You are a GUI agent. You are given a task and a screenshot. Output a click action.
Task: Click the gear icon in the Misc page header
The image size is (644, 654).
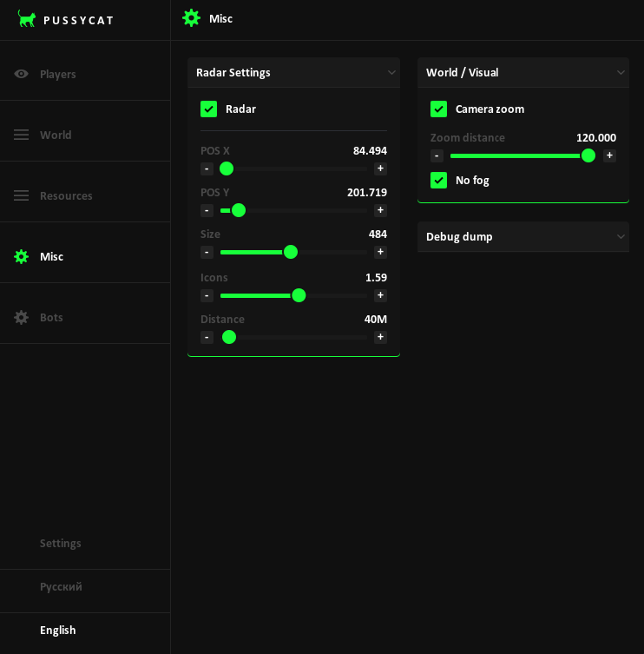pos(191,18)
